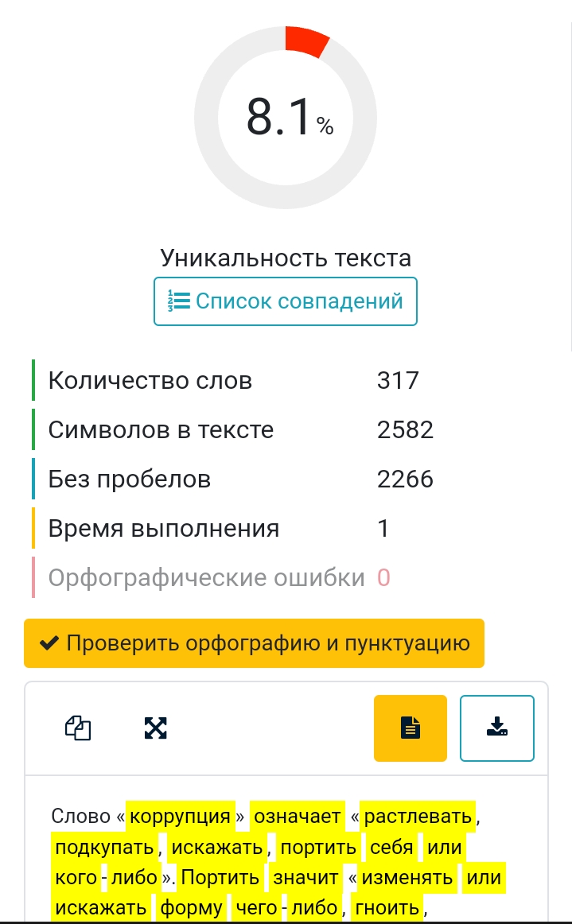The image size is (572, 924).
Task: Click the Символов в тексте value 2582
Action: coord(406,429)
